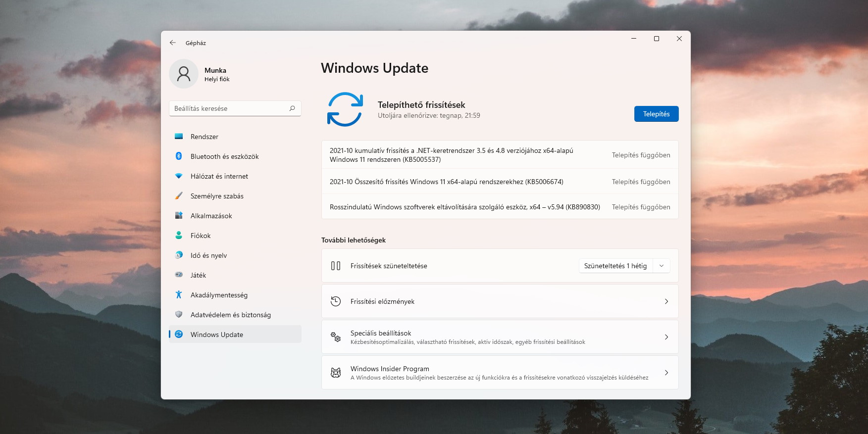Go to Hálózat és internet

(235, 176)
